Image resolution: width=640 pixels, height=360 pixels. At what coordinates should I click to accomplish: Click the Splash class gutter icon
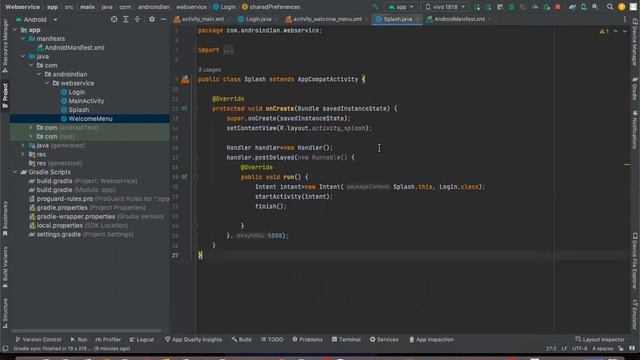click(x=185, y=79)
